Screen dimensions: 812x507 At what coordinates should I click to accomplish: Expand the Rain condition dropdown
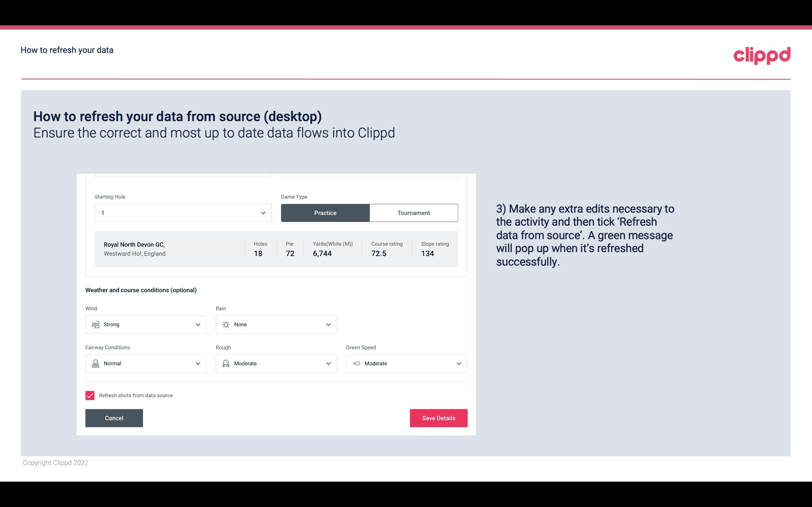327,324
